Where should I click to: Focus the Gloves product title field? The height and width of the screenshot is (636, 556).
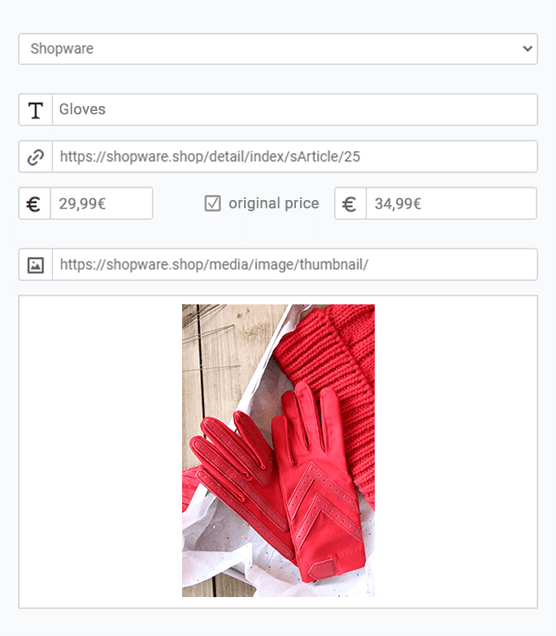coord(295,110)
